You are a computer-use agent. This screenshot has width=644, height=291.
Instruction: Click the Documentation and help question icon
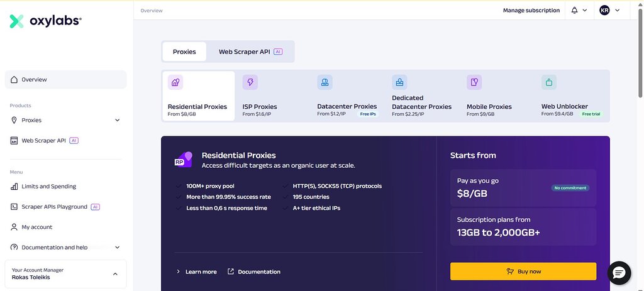pos(14,248)
